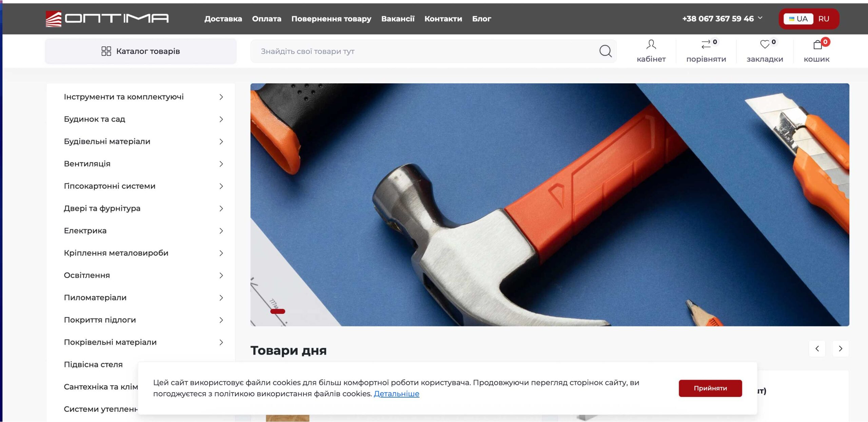This screenshot has width=868, height=422.
Task: Accept cookies with Прийняти button
Action: [x=710, y=388]
